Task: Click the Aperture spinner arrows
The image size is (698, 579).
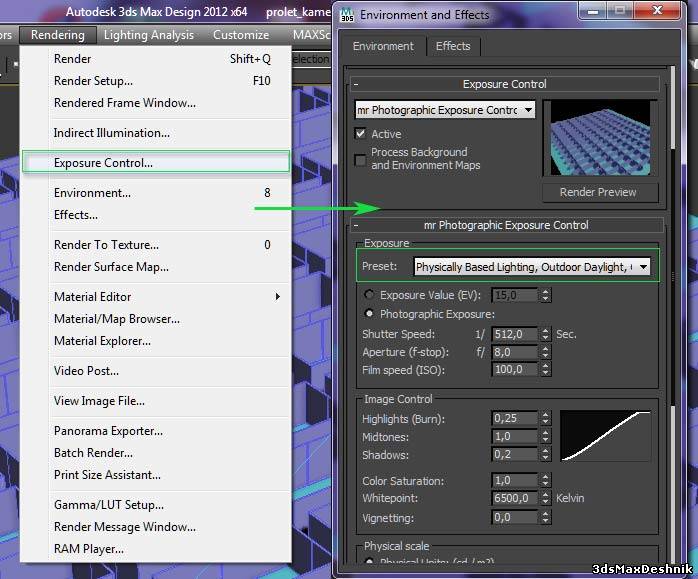Action: pos(546,352)
